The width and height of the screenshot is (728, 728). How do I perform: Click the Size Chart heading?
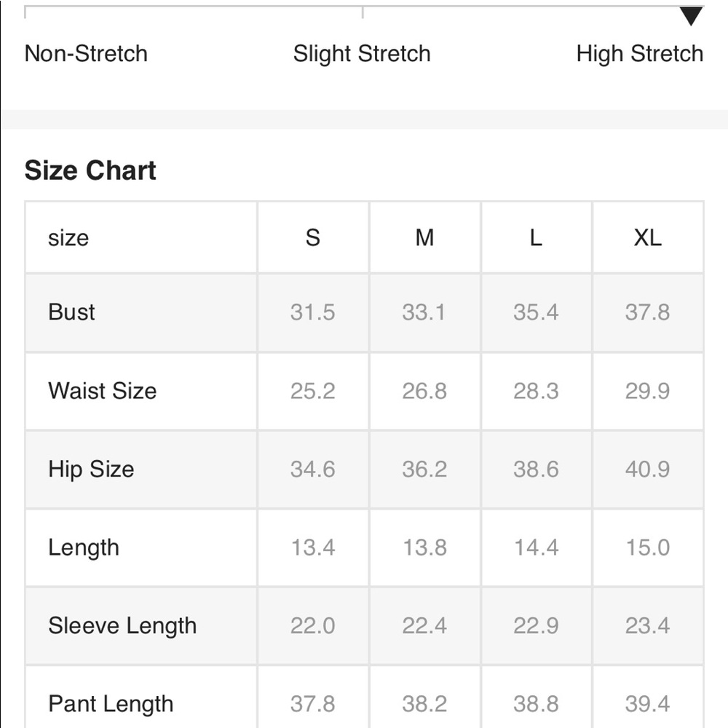click(x=90, y=170)
